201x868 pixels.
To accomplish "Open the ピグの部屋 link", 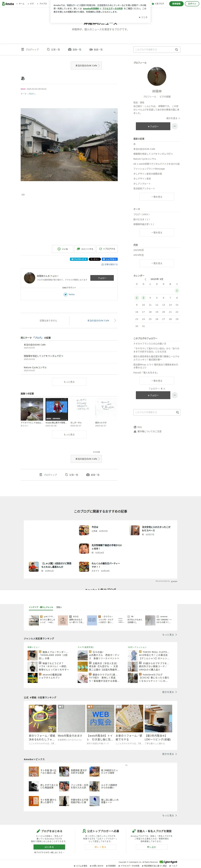I will point(165,97).
